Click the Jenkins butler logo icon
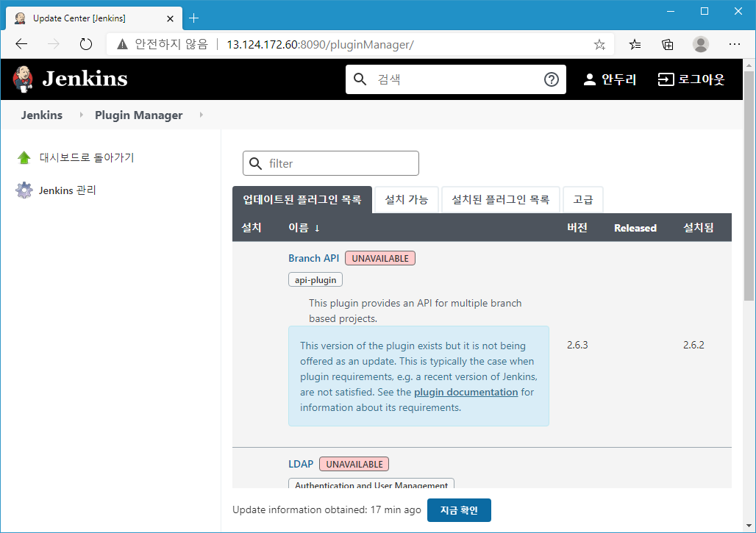The height and width of the screenshot is (533, 756). tap(23, 79)
